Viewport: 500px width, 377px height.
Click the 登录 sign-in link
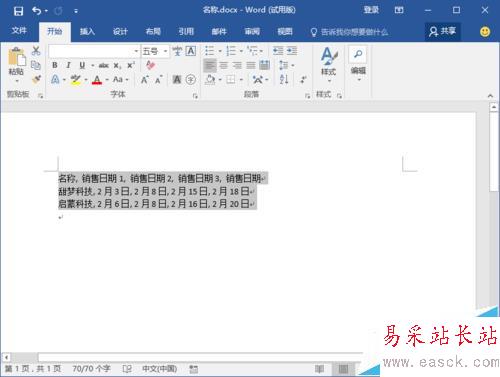(371, 10)
